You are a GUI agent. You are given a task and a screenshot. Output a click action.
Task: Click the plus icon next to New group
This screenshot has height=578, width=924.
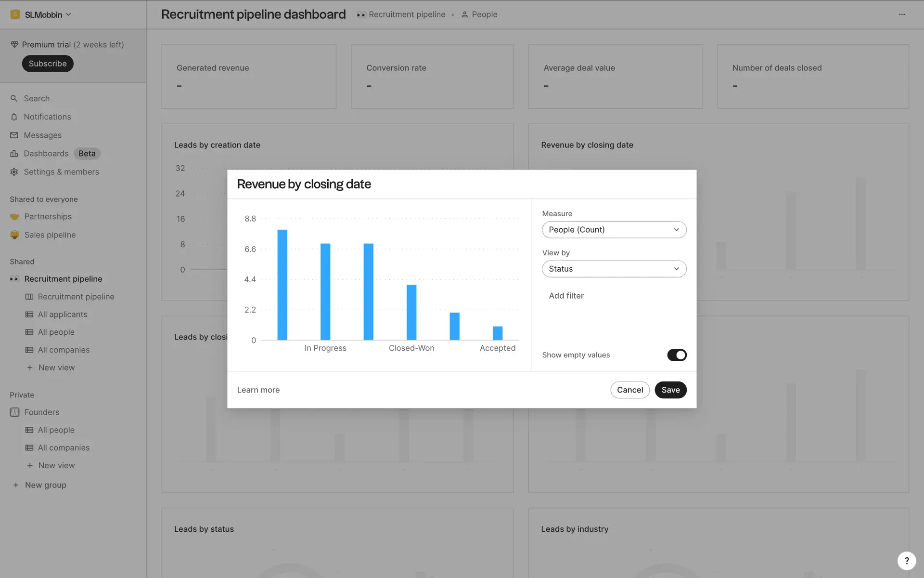[x=16, y=485]
